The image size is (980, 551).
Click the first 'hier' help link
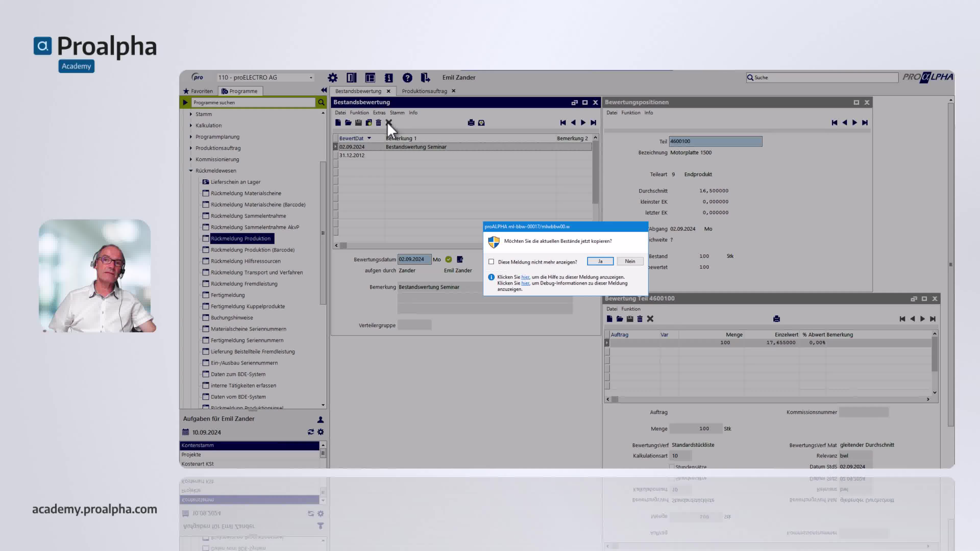[525, 277]
